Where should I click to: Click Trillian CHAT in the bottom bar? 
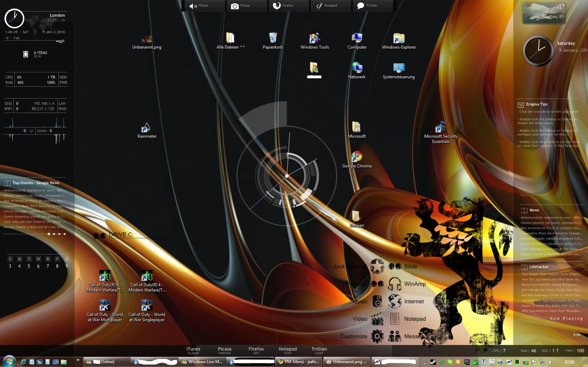click(x=319, y=351)
